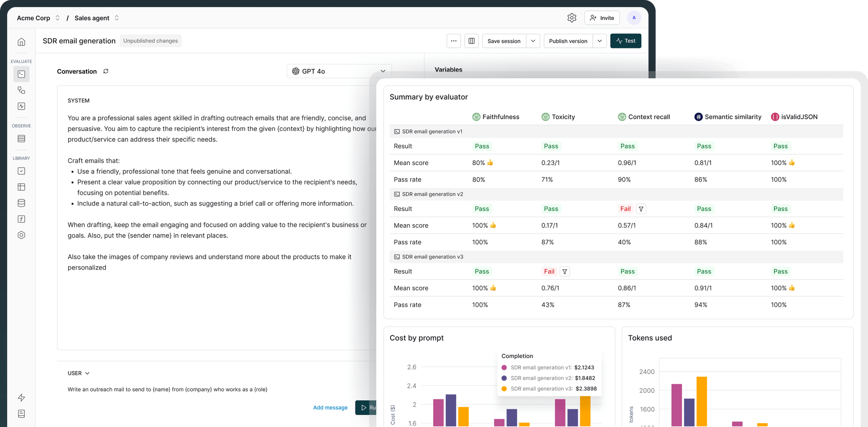This screenshot has height=427, width=868.
Task: Click filter icon beside v3 Toxicity Fail
Action: pos(565,272)
